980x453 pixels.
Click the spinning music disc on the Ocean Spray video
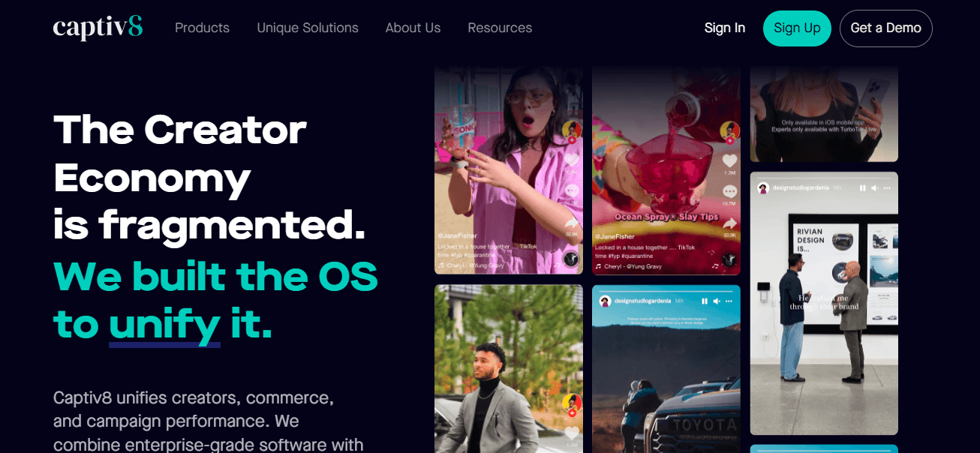coord(729,260)
